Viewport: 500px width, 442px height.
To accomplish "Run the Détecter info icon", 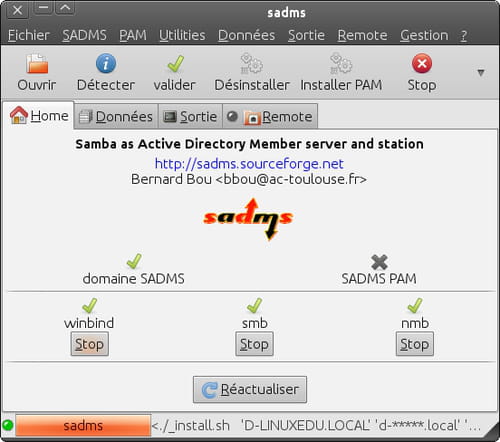I will click(x=106, y=63).
